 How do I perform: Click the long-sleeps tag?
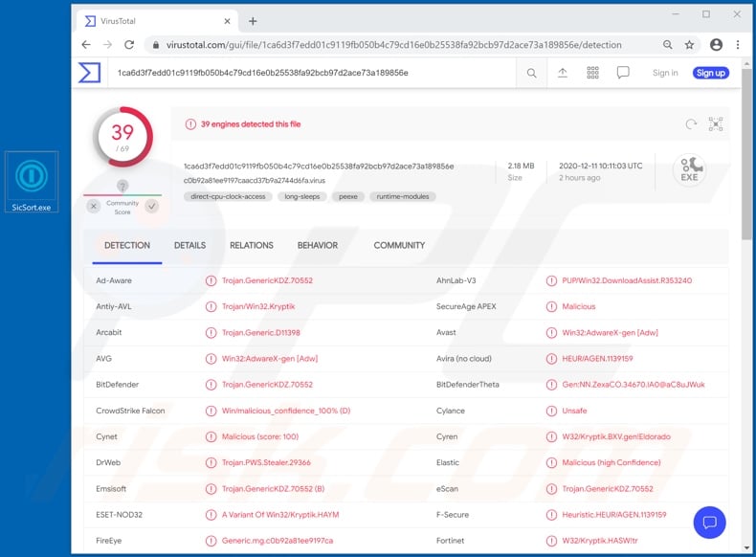coord(301,197)
